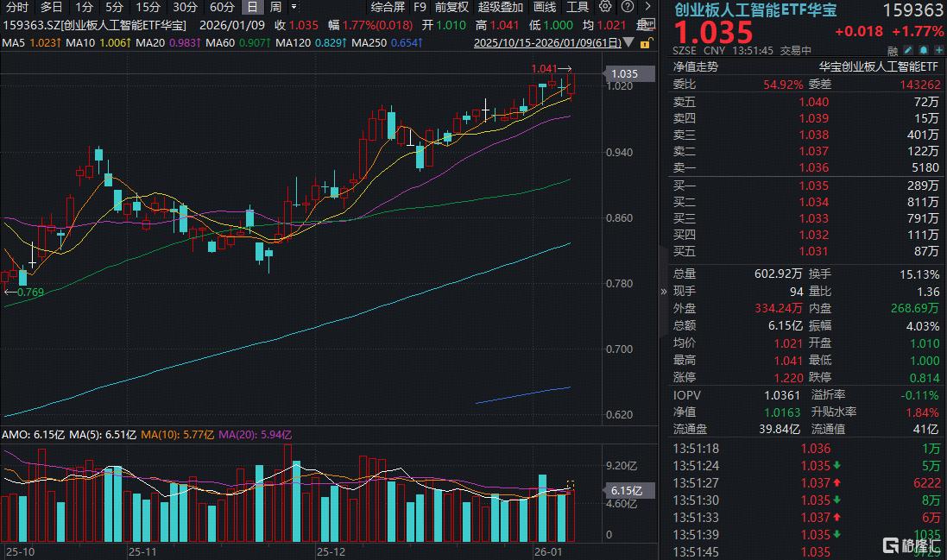Click the AMO: 6.15亿 volume indicator label
Screen dimensions: 947x560
(33, 435)
